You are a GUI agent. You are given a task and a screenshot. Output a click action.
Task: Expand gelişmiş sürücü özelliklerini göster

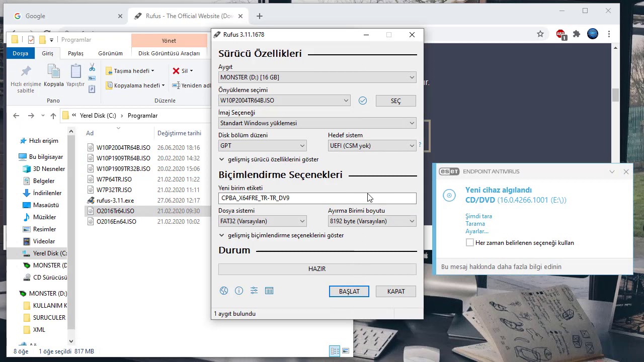[x=269, y=159]
